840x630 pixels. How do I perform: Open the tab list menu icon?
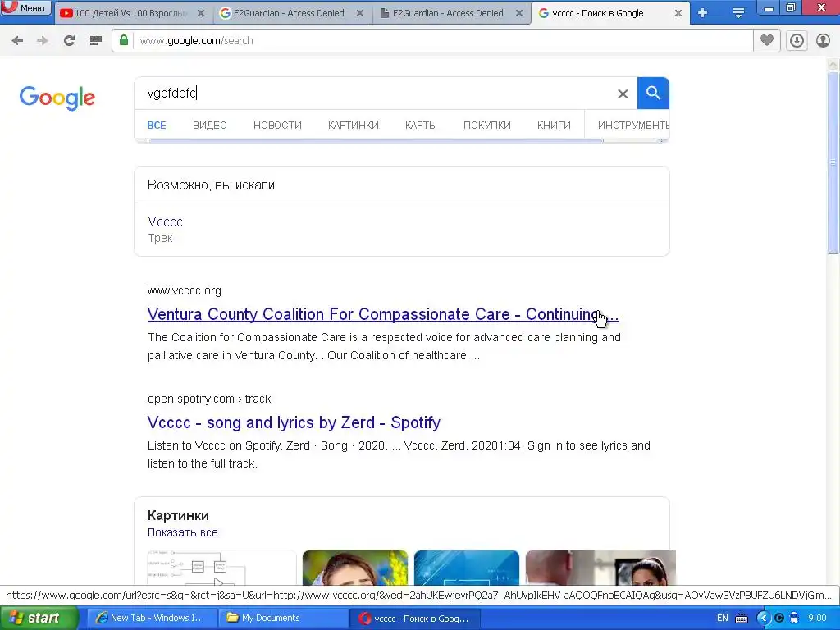coord(738,13)
